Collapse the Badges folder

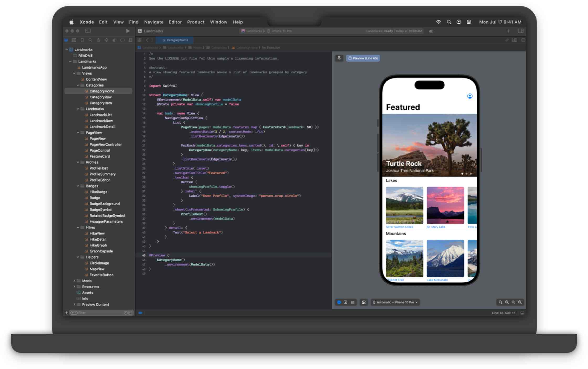78,186
